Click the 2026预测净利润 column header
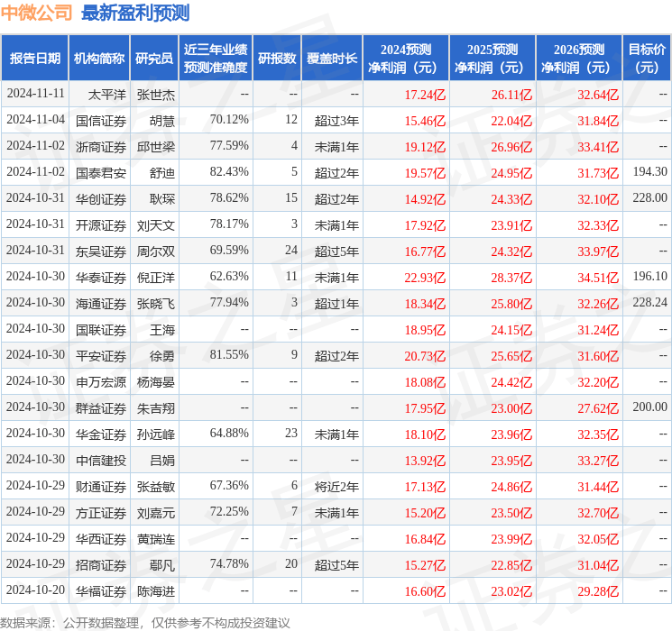Screen dimensions: 672x631 tap(579, 59)
